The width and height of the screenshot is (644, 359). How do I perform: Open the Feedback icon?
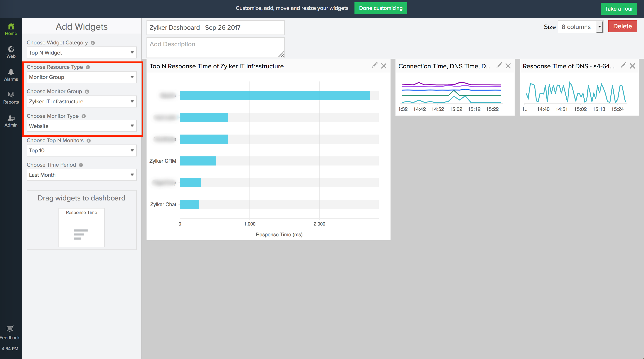pyautogui.click(x=10, y=329)
